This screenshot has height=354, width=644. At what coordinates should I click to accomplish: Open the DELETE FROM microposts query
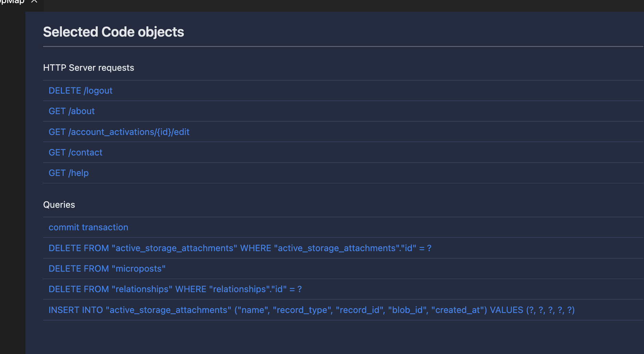(x=107, y=269)
